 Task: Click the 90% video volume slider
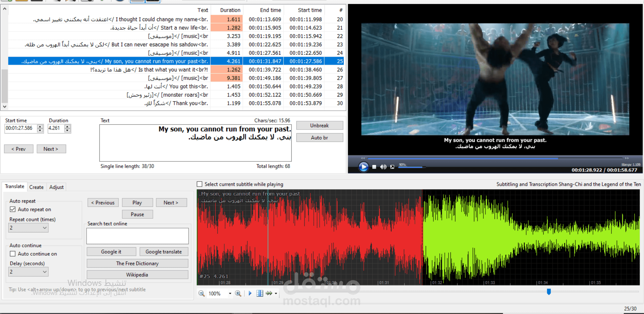pos(412,167)
